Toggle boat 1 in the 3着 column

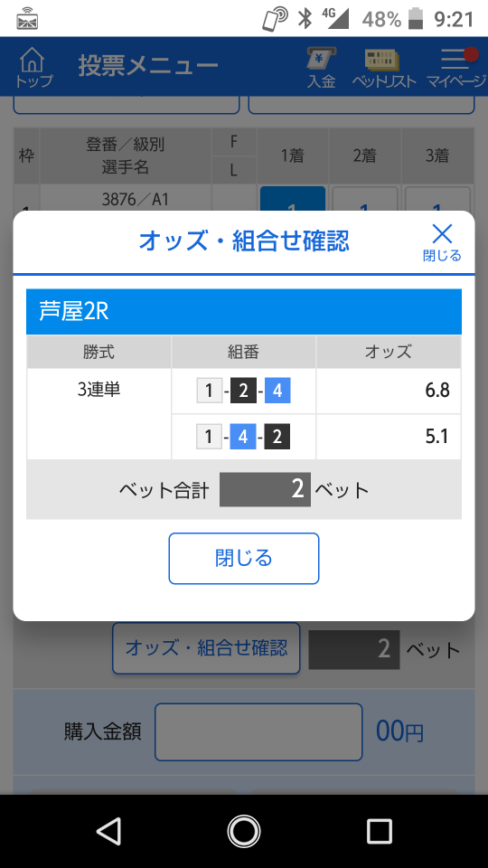(x=437, y=199)
